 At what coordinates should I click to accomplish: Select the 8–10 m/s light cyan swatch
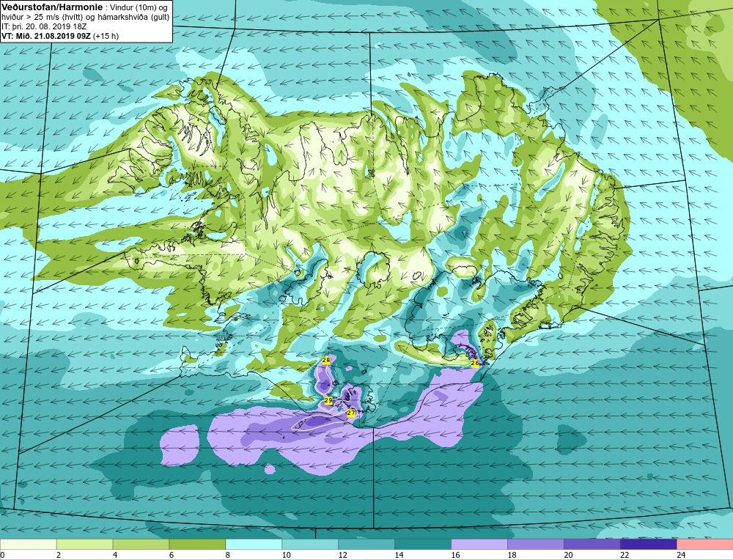[x=254, y=545]
